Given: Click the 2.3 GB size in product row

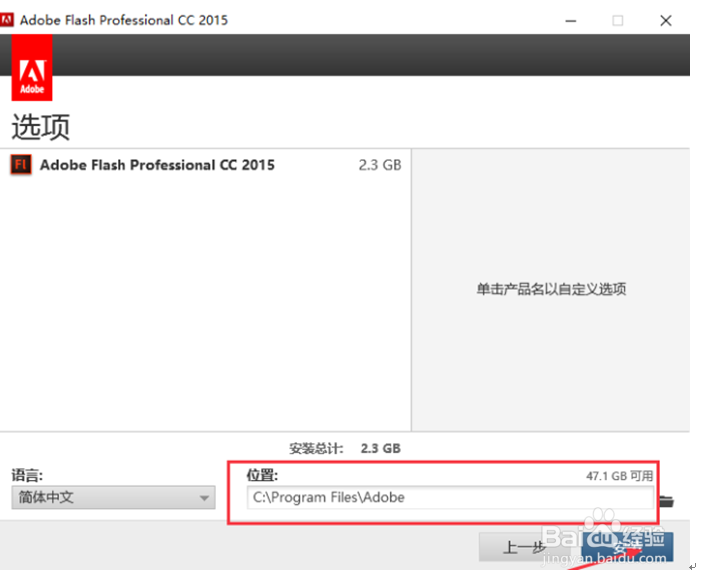Looking at the screenshot, I should [380, 165].
